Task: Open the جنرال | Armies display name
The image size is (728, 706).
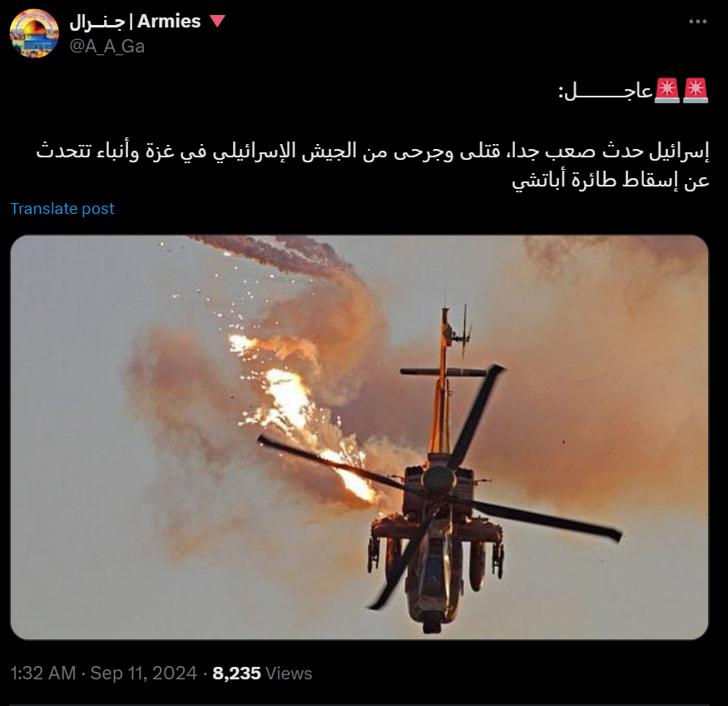Action: pyautogui.click(x=135, y=22)
